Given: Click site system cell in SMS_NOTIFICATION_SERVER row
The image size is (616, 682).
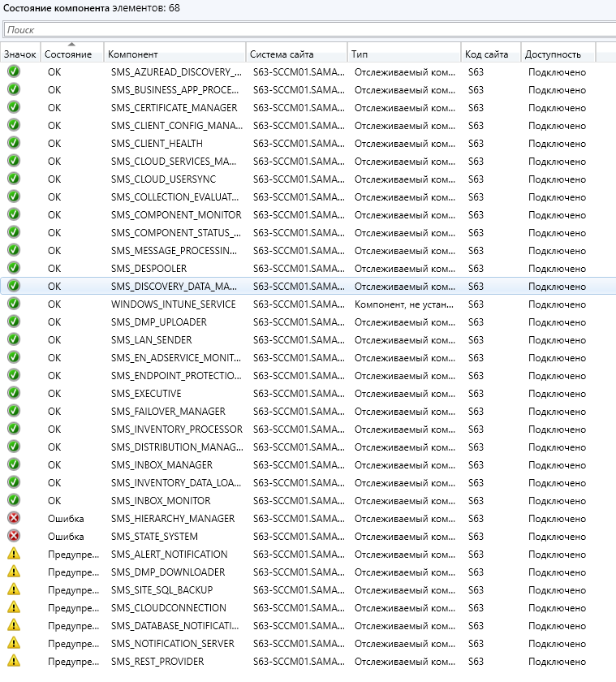Looking at the screenshot, I should [299, 643].
